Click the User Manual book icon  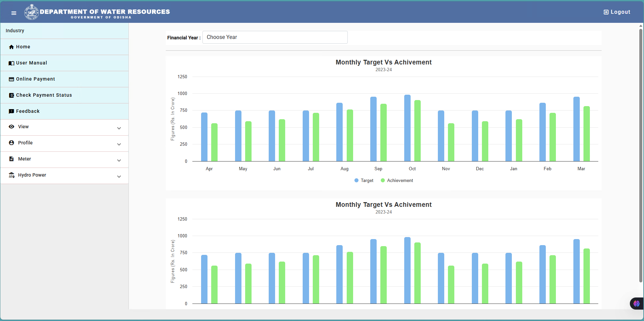(x=11, y=63)
